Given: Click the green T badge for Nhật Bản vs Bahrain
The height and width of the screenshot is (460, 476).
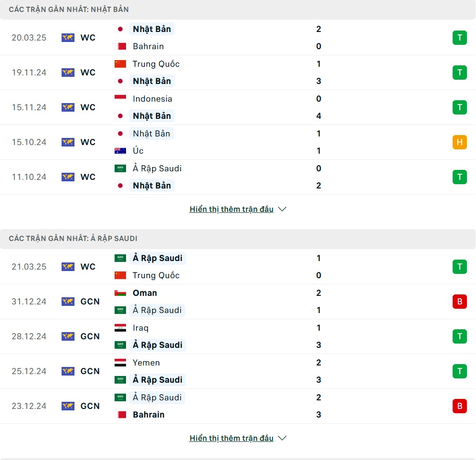Looking at the screenshot, I should click(x=460, y=38).
